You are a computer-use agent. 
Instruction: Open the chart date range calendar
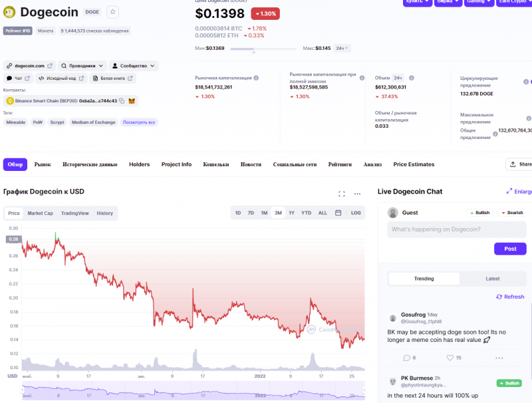[x=338, y=213]
